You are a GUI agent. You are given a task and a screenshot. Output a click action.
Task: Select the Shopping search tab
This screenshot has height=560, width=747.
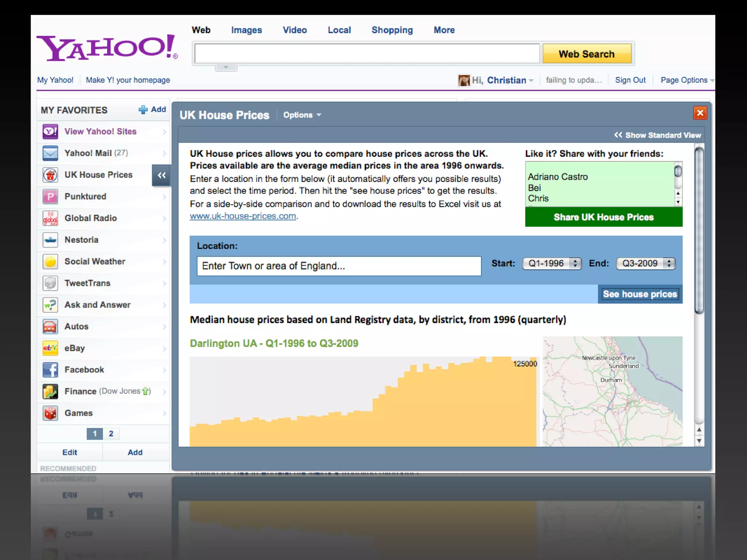tap(392, 30)
